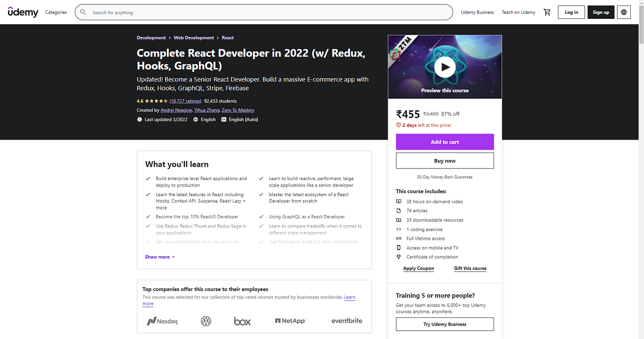Click the Sign up button
Image resolution: width=644 pixels, height=339 pixels.
601,12
